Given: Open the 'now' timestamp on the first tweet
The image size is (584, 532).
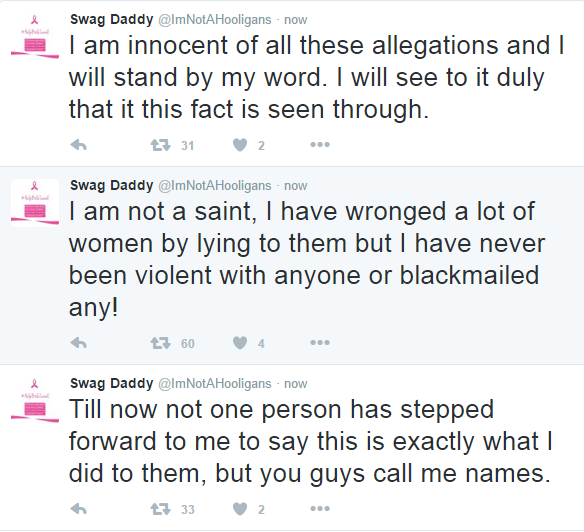Looking at the screenshot, I should pyautogui.click(x=296, y=20).
